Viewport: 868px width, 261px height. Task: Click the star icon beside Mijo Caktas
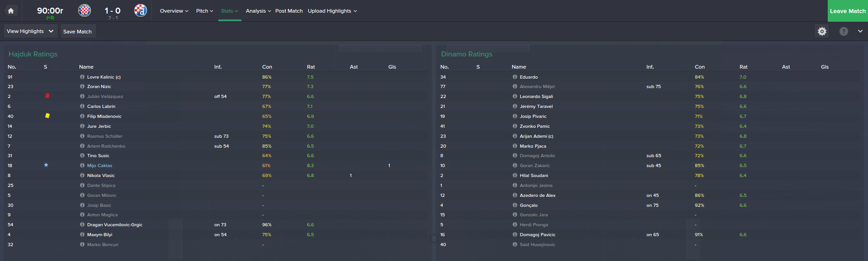46,165
